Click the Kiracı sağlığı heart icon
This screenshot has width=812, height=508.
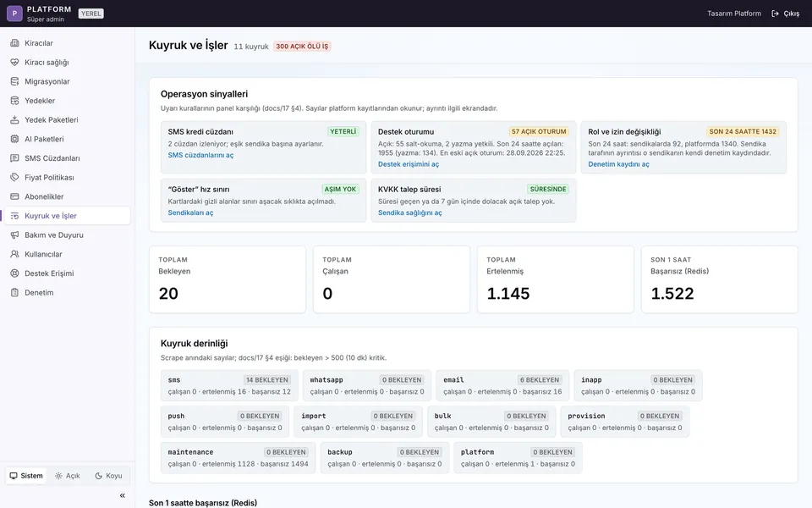(14, 62)
